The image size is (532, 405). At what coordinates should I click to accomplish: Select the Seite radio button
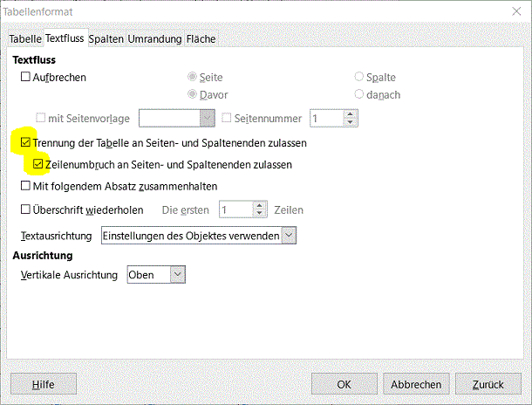point(192,77)
